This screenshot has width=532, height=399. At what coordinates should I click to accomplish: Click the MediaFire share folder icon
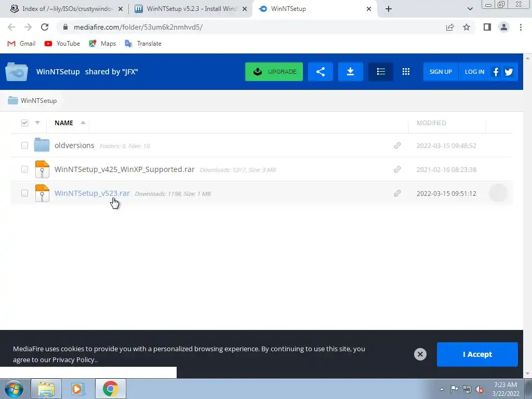(320, 72)
